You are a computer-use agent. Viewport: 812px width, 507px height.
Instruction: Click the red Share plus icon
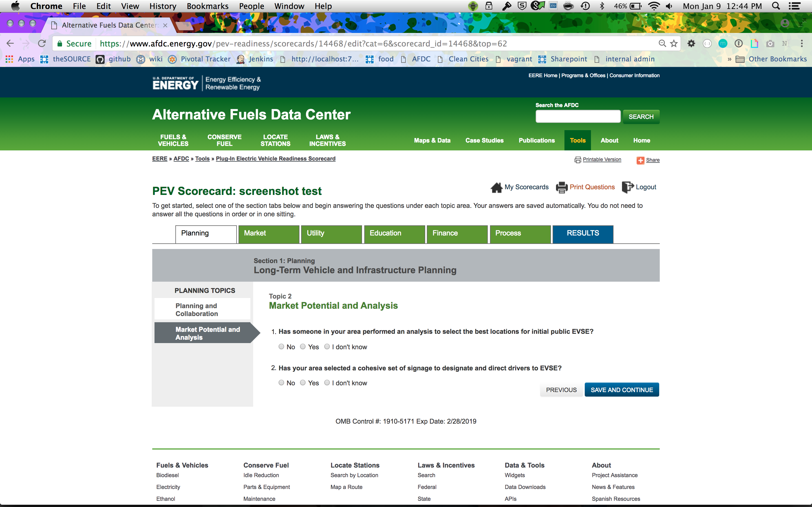click(x=640, y=160)
